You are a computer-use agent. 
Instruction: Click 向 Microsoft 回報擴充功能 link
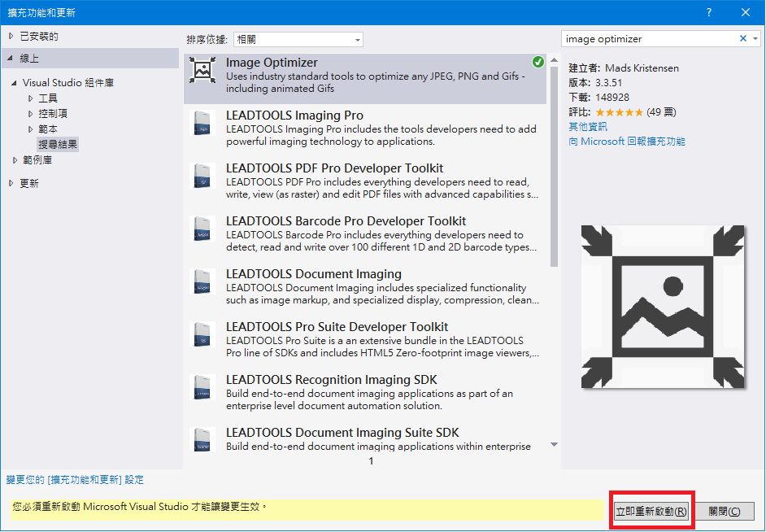click(627, 142)
